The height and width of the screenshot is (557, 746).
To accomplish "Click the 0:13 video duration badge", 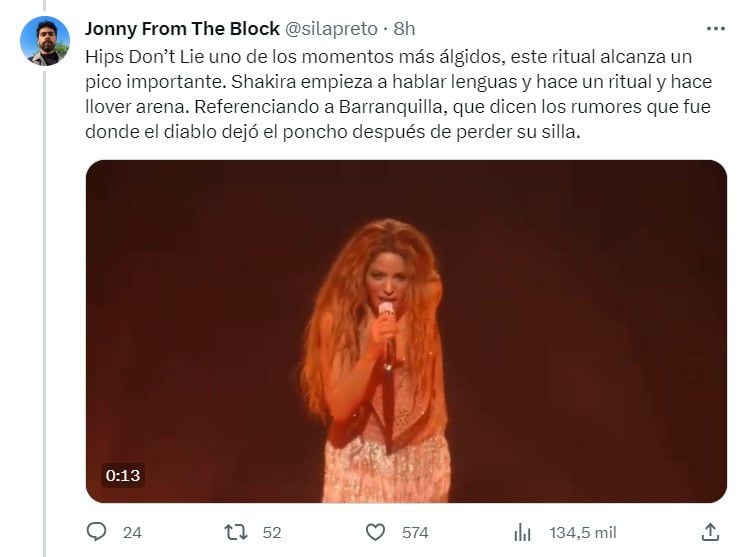I will coord(123,475).
